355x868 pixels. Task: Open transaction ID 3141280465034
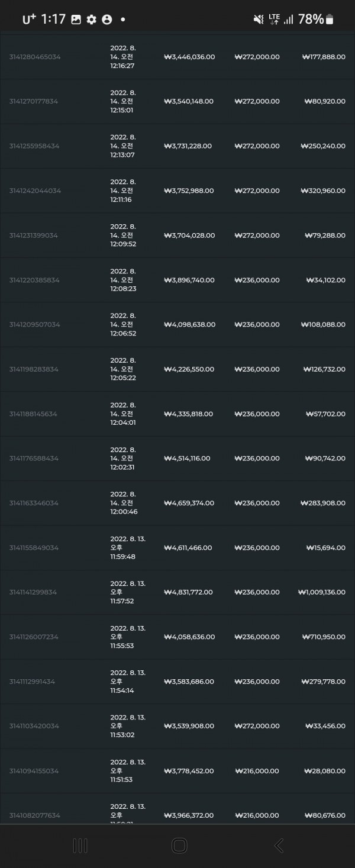point(35,57)
